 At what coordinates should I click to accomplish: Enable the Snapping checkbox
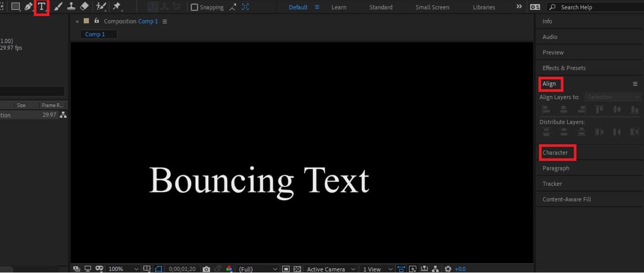[195, 7]
